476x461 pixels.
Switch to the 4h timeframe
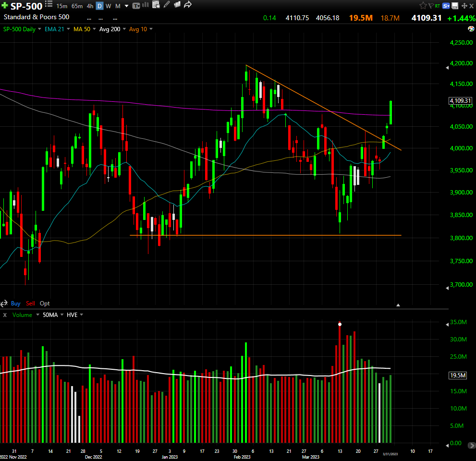coord(90,6)
